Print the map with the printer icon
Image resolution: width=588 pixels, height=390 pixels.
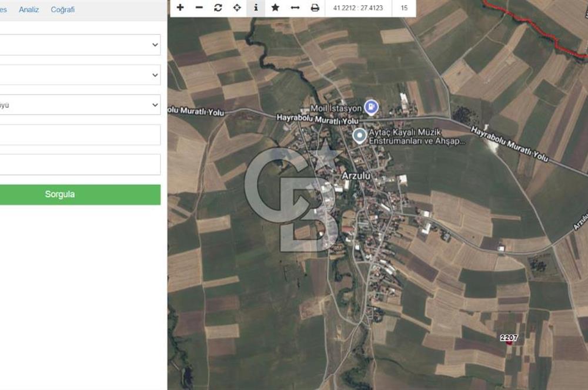click(315, 8)
